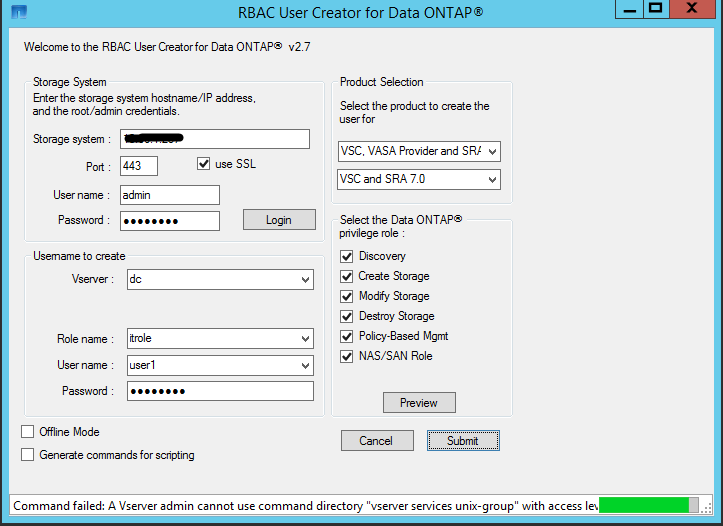Click the Port field showing 443
This screenshot has width=723, height=526.
(139, 166)
